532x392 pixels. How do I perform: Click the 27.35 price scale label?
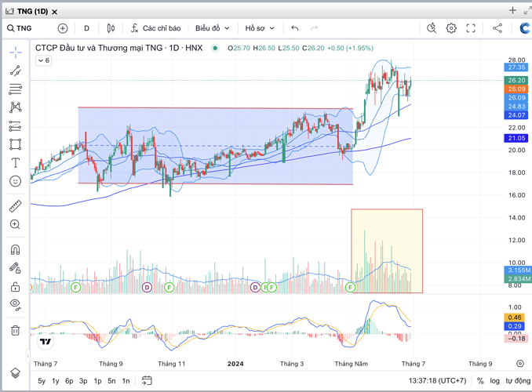pyautogui.click(x=516, y=67)
